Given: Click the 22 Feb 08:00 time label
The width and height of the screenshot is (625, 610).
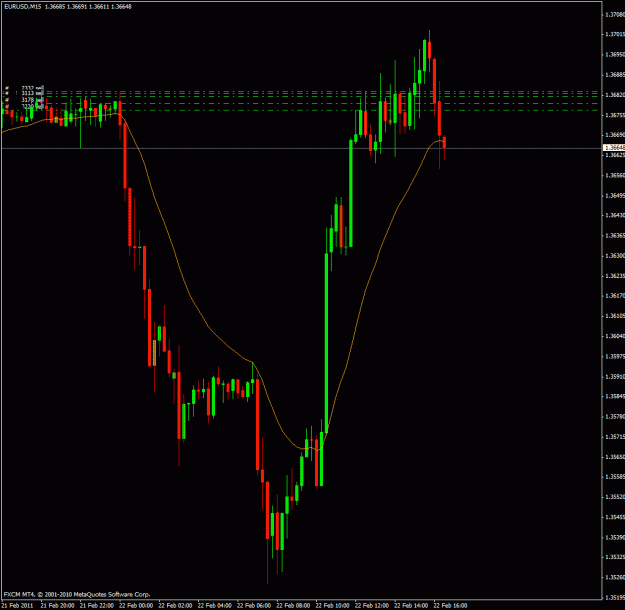Looking at the screenshot, I should pos(293,606).
